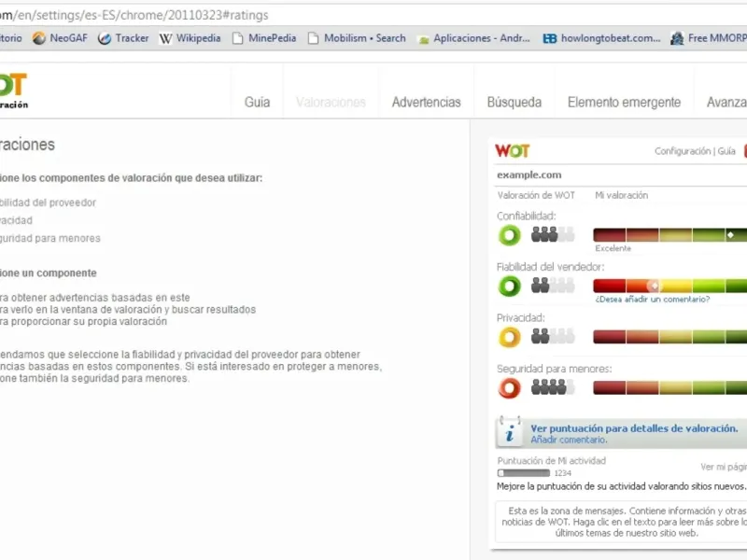Click the WOT message zone text box
Screen dimensions: 747x560
621,522
